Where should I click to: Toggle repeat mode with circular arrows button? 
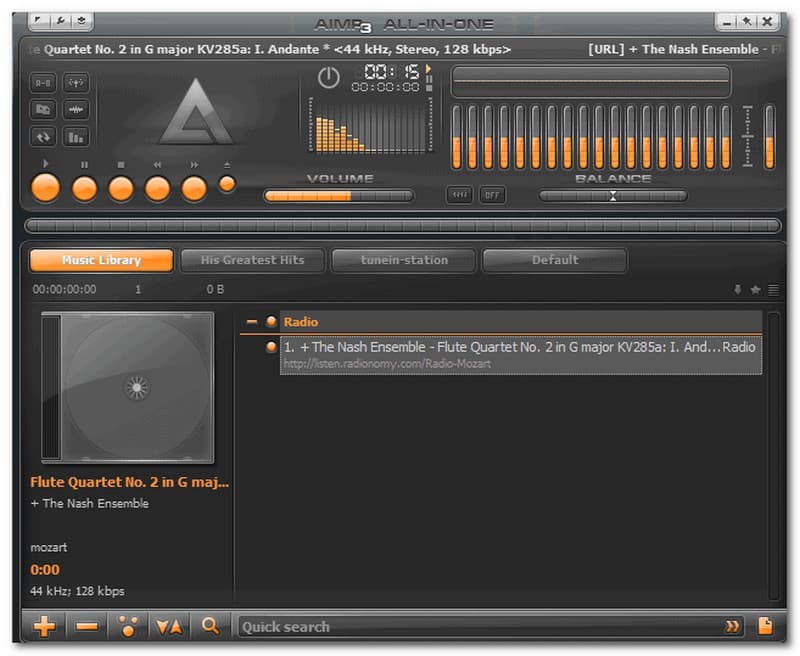tap(43, 137)
